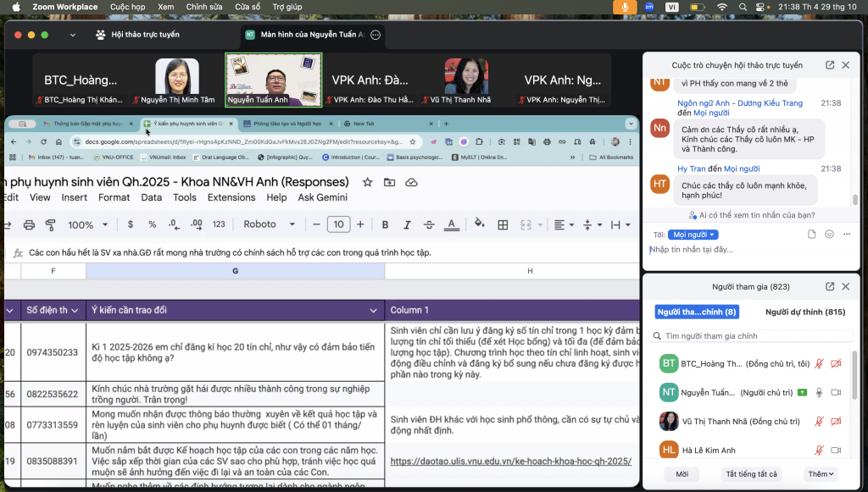This screenshot has height=492, width=868.
Task: Click the file attachment icon in chat
Action: pos(812,234)
